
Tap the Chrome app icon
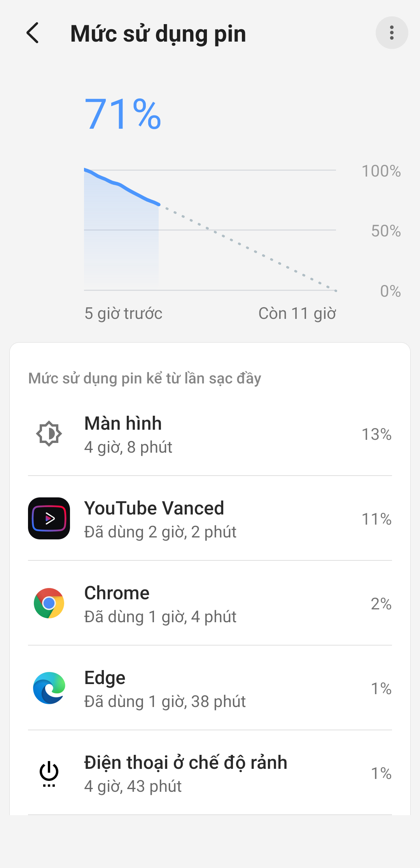tap(49, 603)
